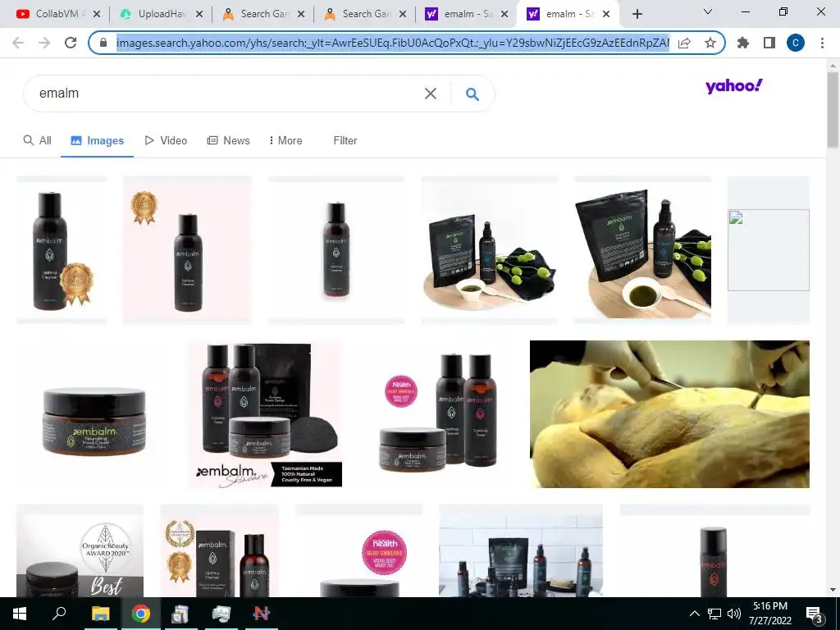Open embalm Skincare Tasmanian Made image
This screenshot has height=630, width=840.
click(265, 414)
